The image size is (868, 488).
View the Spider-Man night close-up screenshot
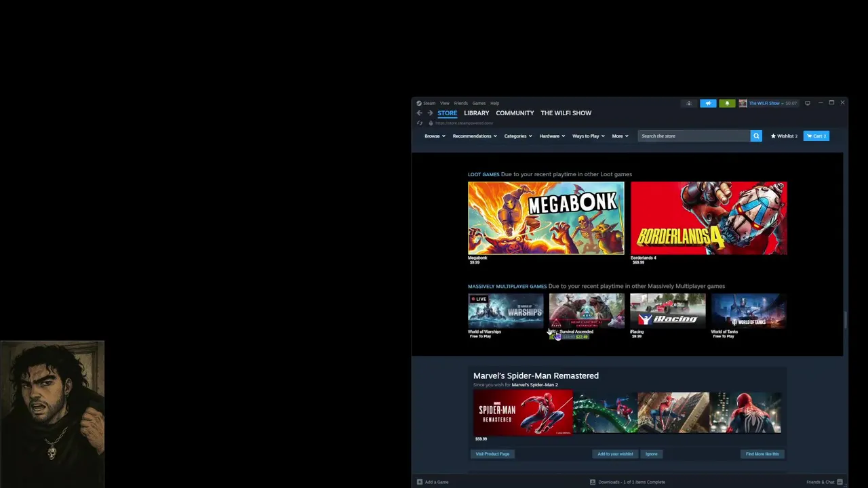coord(745,413)
